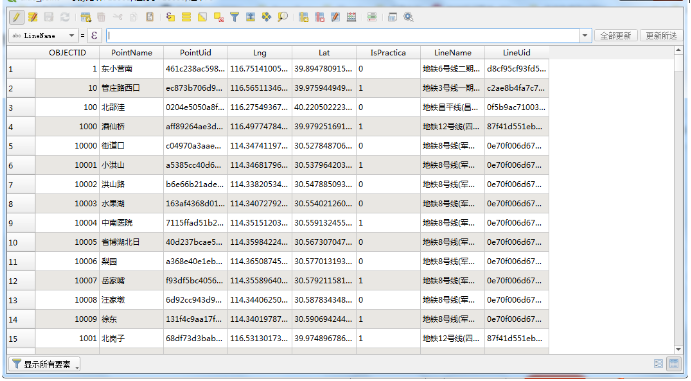Click OBJECTID cell 10004

(67, 223)
